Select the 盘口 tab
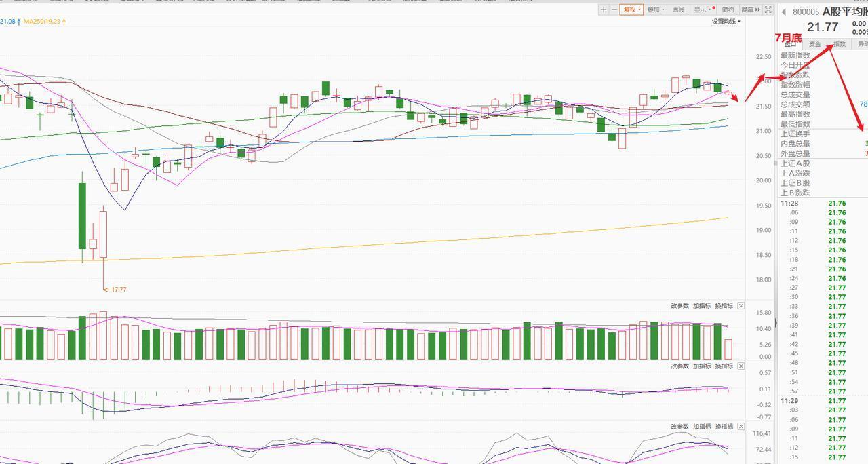The height and width of the screenshot is (464, 868). point(790,44)
